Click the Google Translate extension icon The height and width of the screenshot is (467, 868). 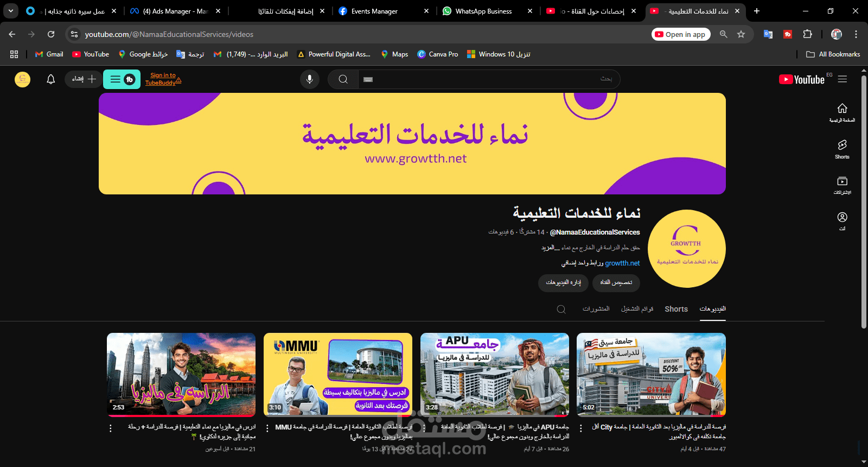pyautogui.click(x=768, y=34)
